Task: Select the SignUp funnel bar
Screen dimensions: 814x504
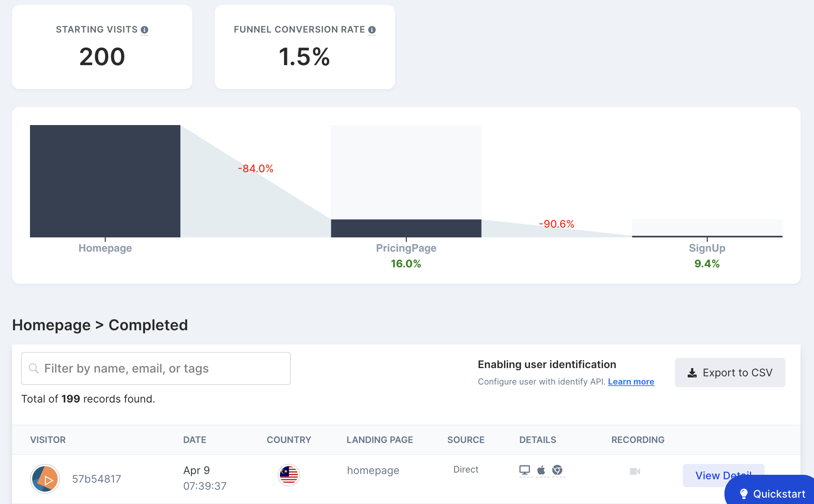Action: coord(707,236)
